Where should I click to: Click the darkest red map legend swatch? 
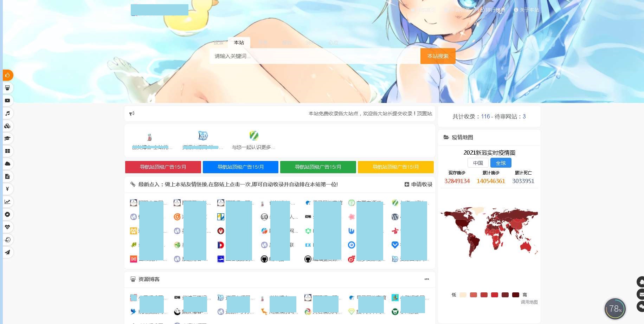point(516,295)
